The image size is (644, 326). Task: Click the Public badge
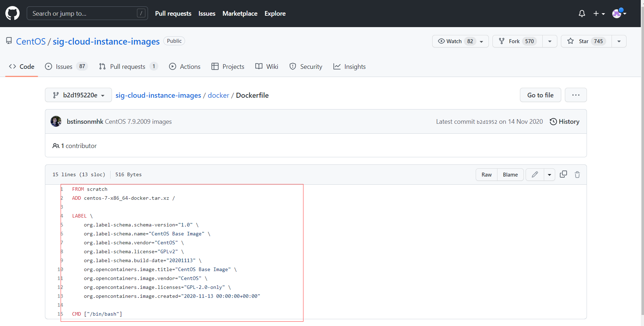point(174,41)
